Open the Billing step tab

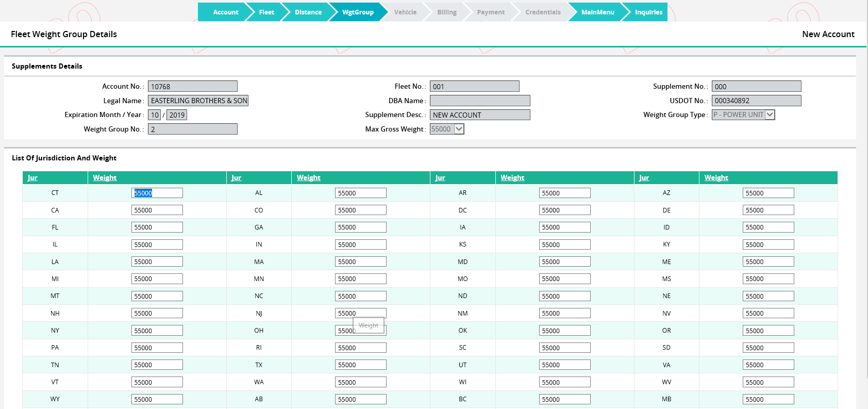[446, 12]
